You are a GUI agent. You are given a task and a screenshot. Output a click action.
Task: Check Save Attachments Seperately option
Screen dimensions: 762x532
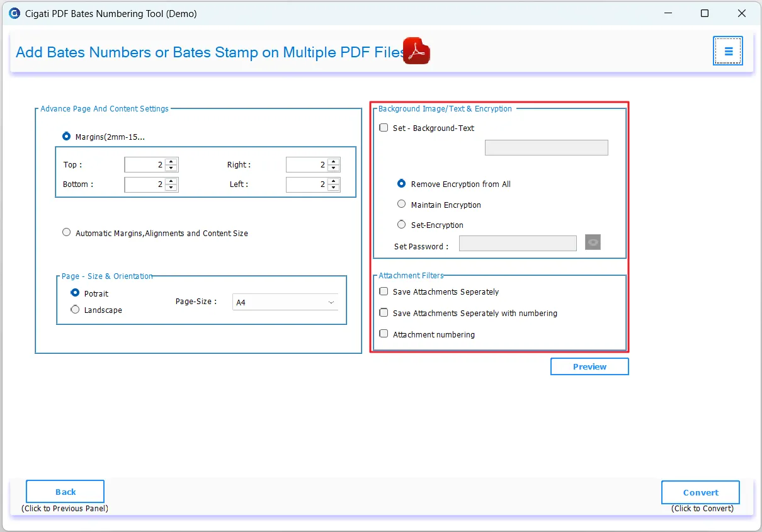(x=384, y=291)
